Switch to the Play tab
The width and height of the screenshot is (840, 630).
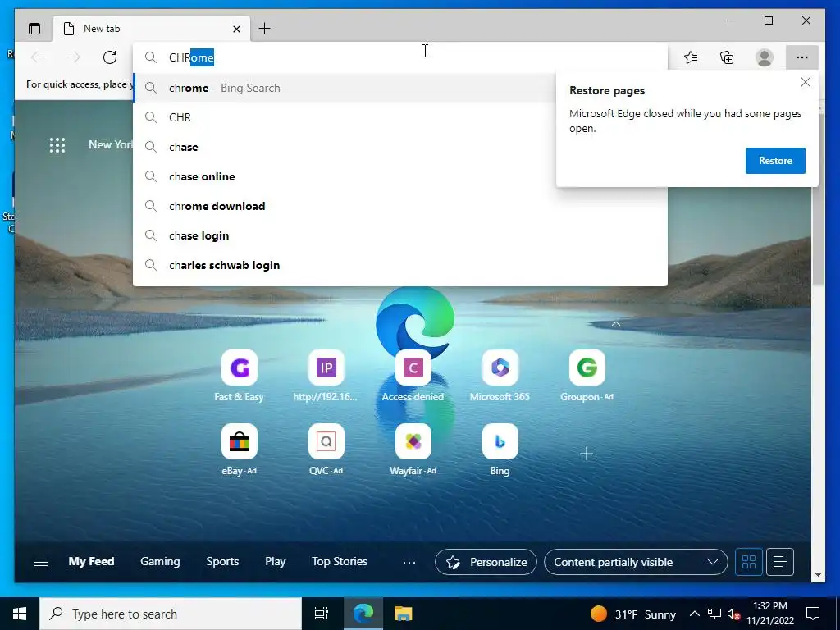[x=276, y=561]
